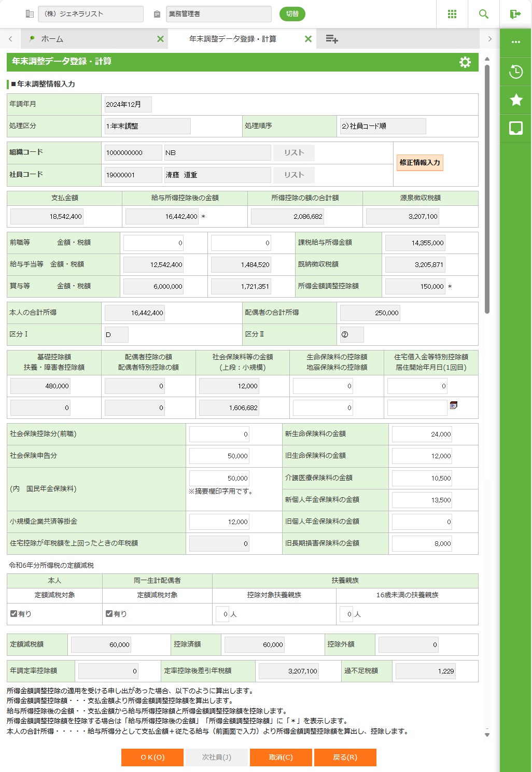
Task: Close the 年末調整データ登録・計算 tab
Action: [308, 39]
